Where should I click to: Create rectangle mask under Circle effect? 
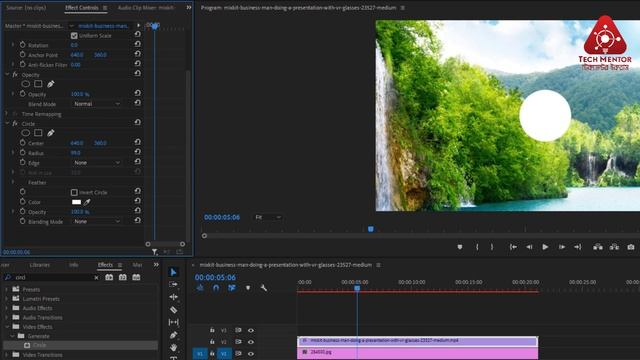tap(38, 133)
